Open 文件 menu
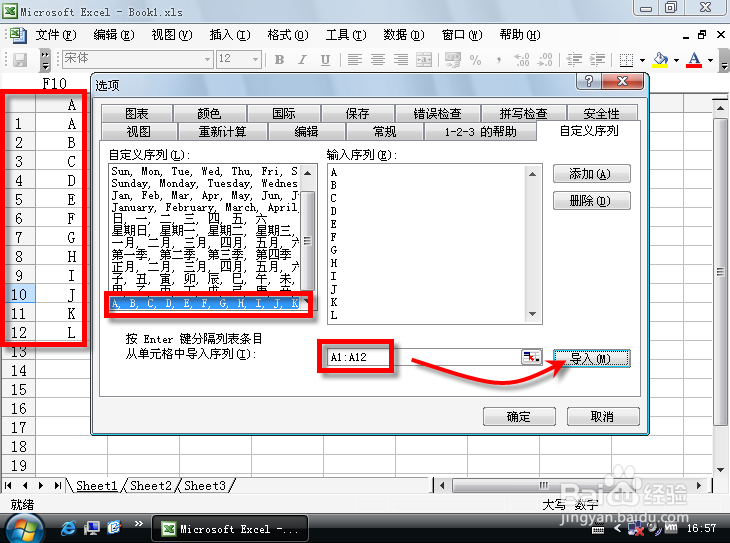This screenshot has height=543, width=730. coord(56,35)
